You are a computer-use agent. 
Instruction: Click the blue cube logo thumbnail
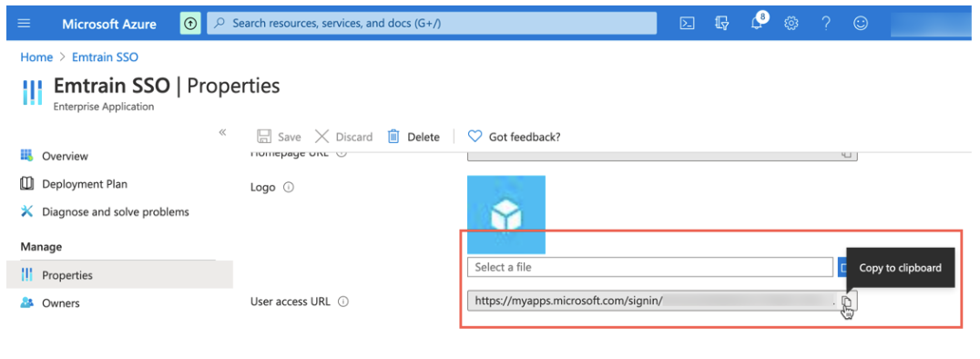(506, 214)
